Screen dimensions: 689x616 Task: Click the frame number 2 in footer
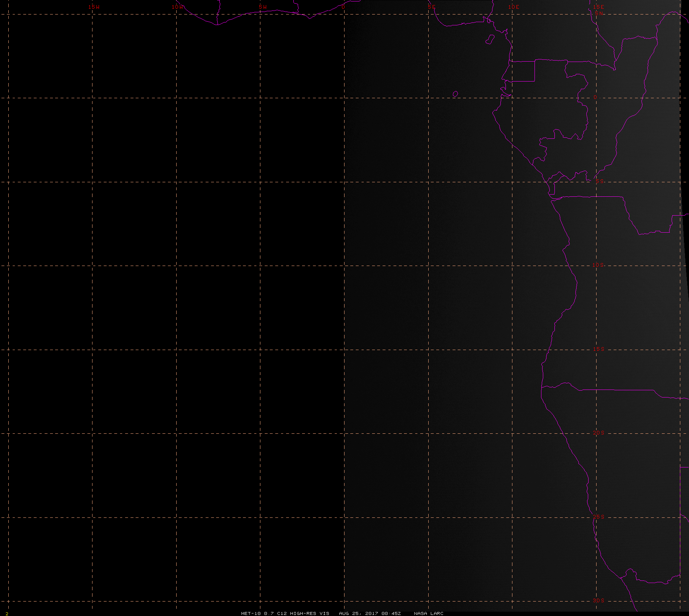coord(7,613)
